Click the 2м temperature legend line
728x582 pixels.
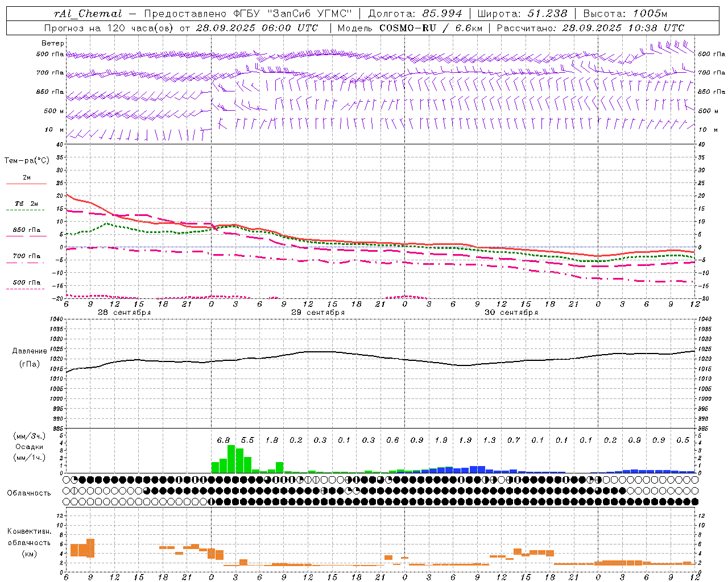(26, 184)
